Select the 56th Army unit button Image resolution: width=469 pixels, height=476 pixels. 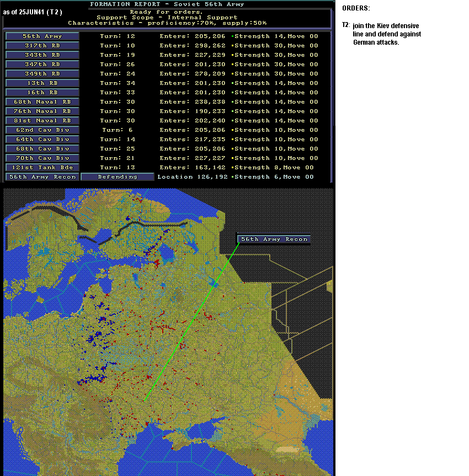coord(42,36)
